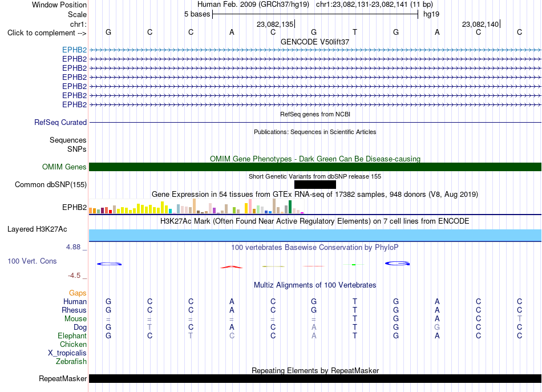Click the GTEx Gene Expression track title
This screenshot has height=392, width=542.
[315, 194]
